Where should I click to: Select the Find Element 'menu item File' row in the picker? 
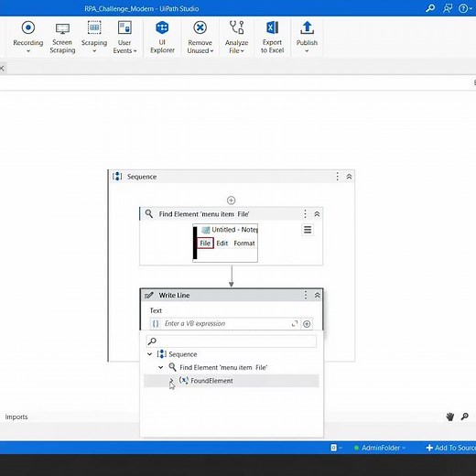tap(232, 367)
